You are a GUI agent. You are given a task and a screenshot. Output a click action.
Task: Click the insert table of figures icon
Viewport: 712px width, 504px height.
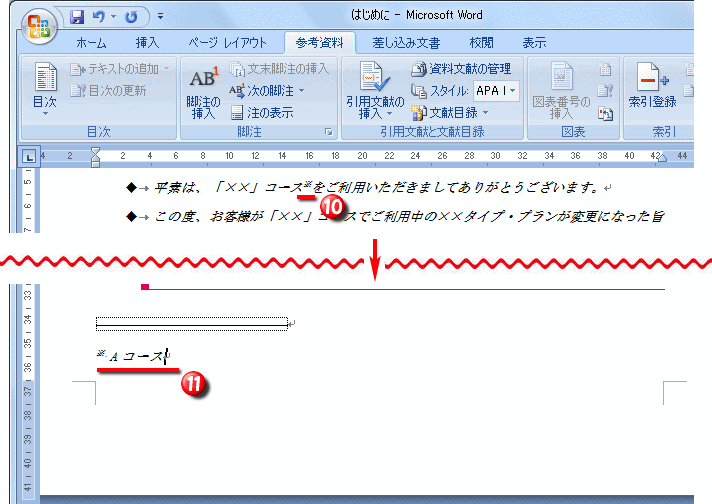tap(605, 69)
